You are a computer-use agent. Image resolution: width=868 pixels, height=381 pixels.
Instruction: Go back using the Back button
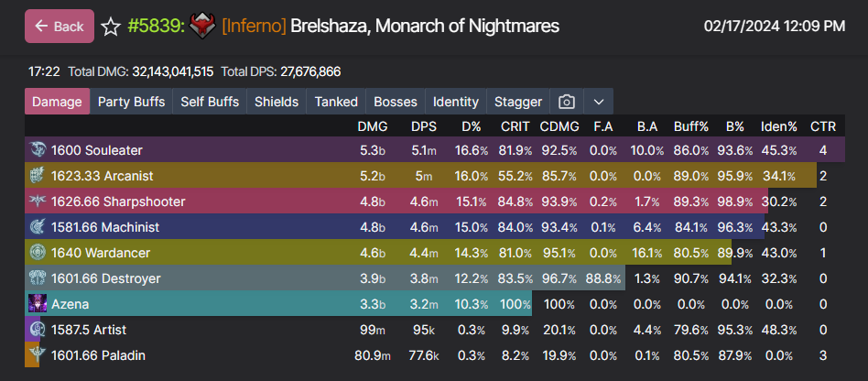pos(60,27)
